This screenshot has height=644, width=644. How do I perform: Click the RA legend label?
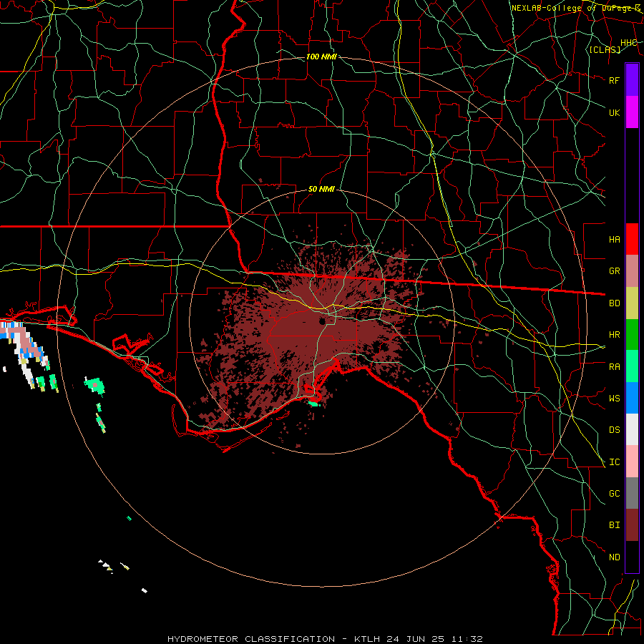pyautogui.click(x=614, y=367)
